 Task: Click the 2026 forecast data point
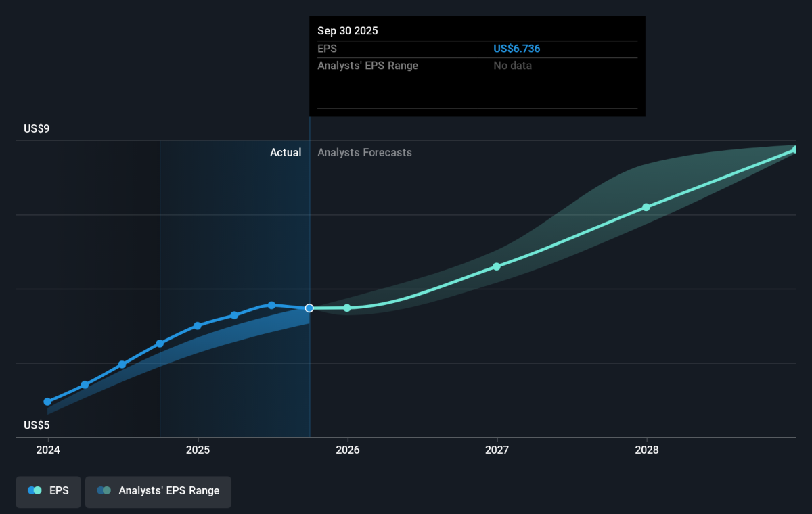(x=347, y=308)
